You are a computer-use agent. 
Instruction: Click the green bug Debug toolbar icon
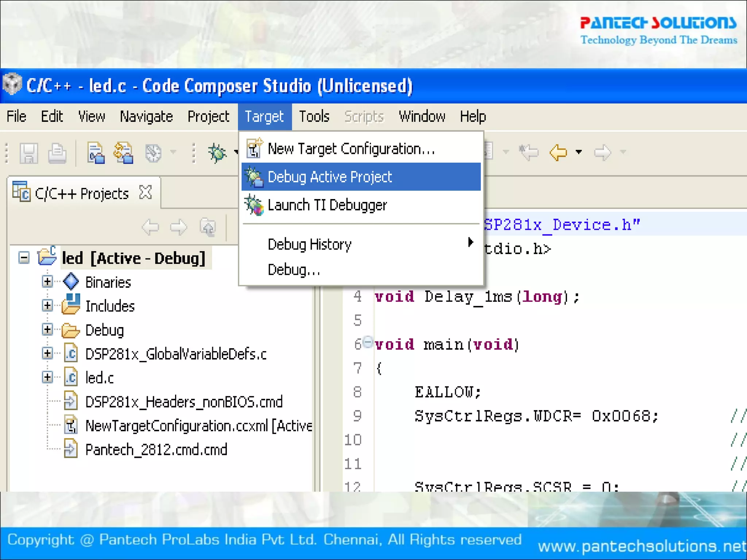217,152
